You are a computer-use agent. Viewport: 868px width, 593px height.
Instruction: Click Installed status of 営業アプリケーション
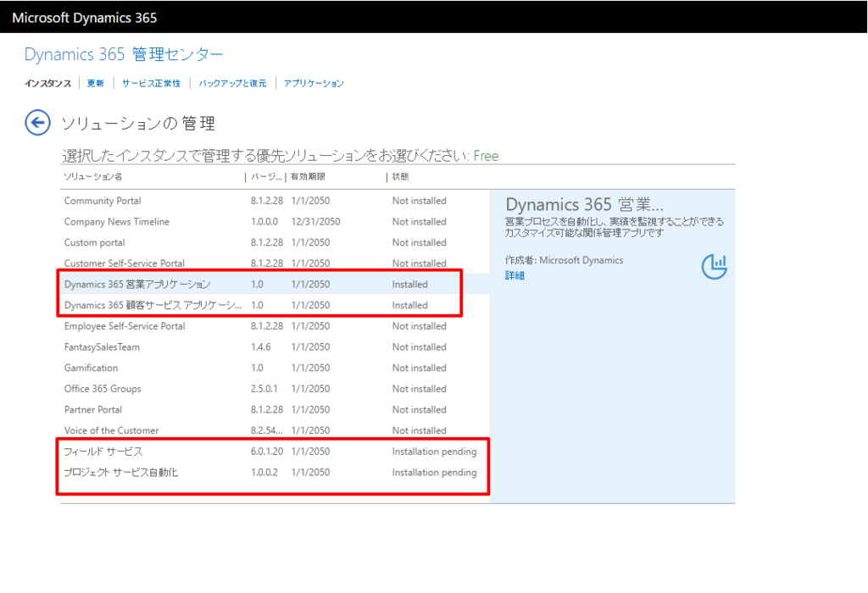pos(409,285)
